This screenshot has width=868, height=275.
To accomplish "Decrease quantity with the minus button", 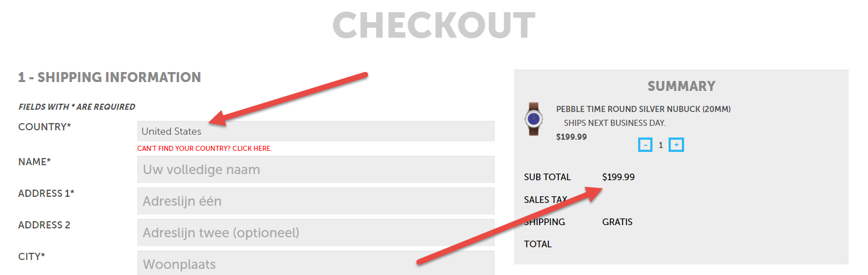I will point(645,145).
